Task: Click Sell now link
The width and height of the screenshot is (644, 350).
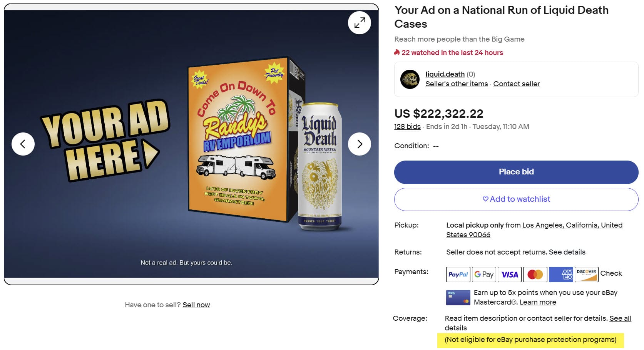Action: [x=196, y=305]
